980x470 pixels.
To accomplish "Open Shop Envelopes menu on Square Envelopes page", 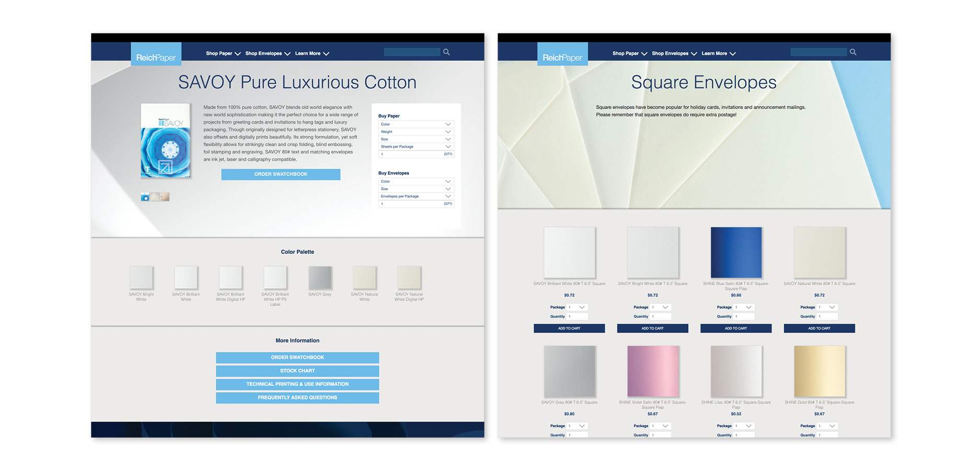I will pos(674,53).
